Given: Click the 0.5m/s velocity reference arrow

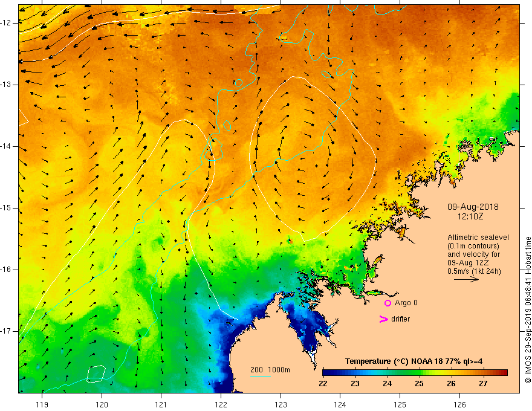Looking at the screenshot, I should 466,279.
